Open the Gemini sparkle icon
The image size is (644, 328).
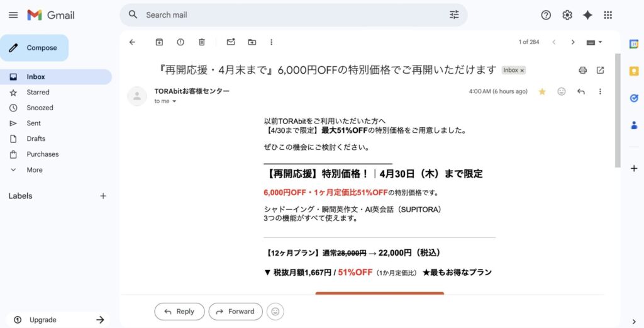pos(587,15)
